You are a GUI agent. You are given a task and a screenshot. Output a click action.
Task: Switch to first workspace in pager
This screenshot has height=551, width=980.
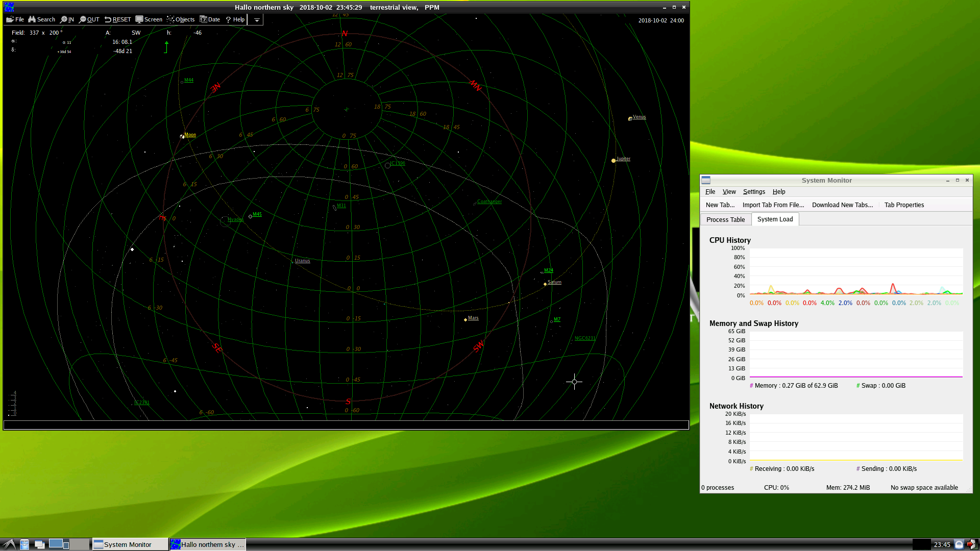coord(59,544)
